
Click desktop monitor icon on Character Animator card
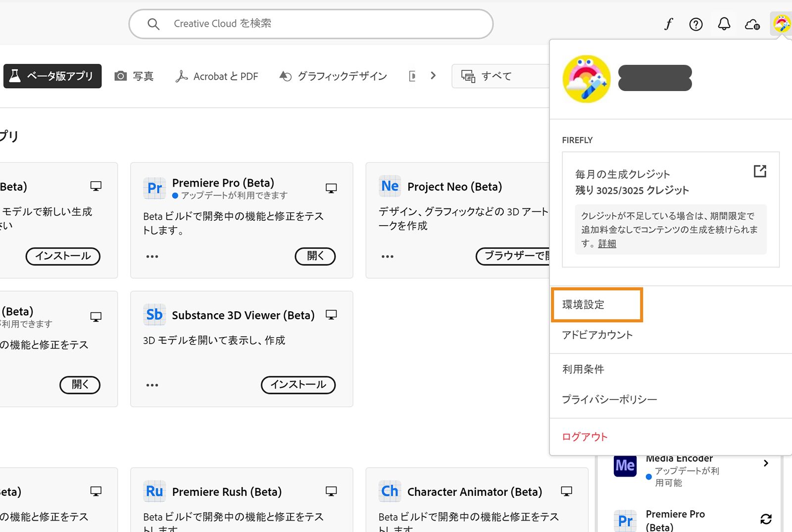tap(566, 491)
